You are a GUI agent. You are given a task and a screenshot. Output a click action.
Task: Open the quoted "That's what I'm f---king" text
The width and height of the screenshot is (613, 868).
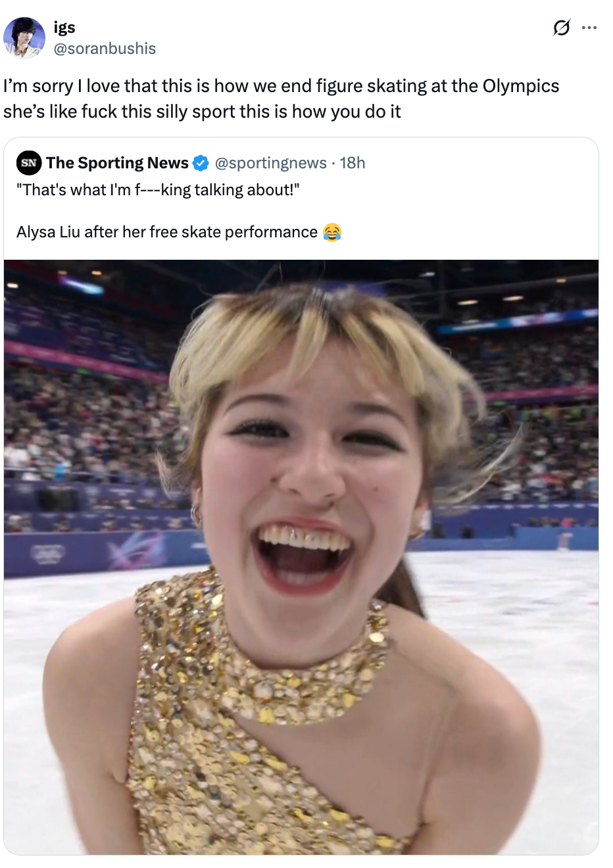[158, 190]
